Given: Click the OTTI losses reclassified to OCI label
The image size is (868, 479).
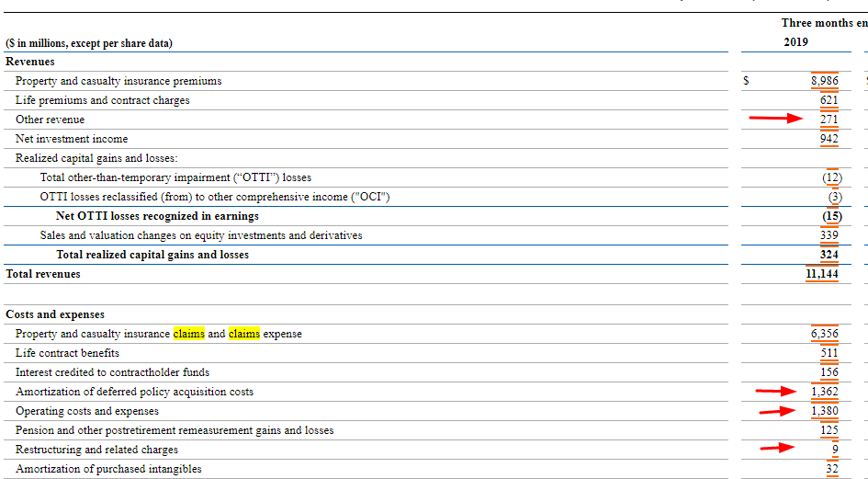Looking at the screenshot, I should [x=215, y=197].
